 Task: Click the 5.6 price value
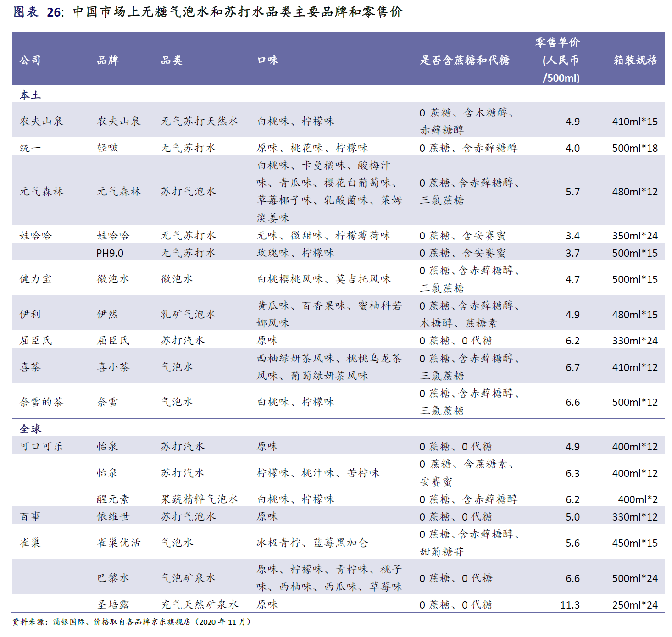pyautogui.click(x=572, y=543)
